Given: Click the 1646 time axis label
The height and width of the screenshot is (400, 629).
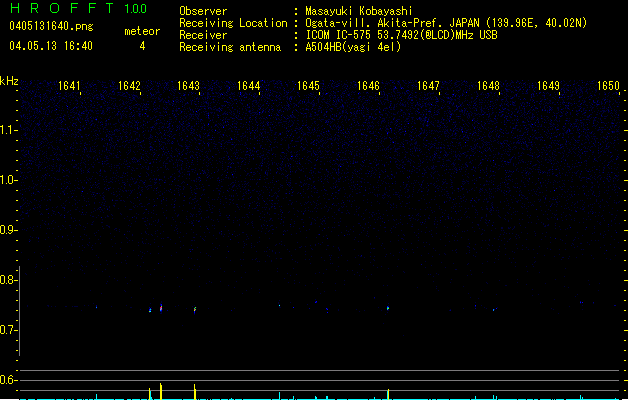Looking at the screenshot, I should (x=368, y=86).
